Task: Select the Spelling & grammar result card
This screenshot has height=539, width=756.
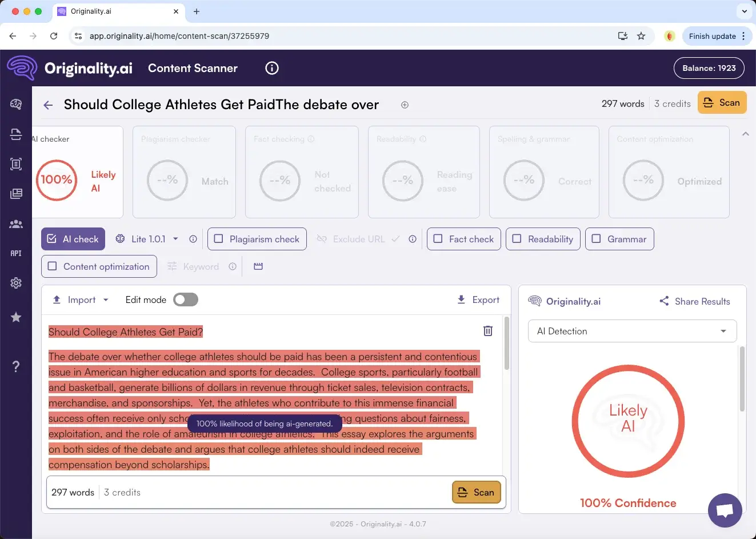Action: (x=544, y=172)
